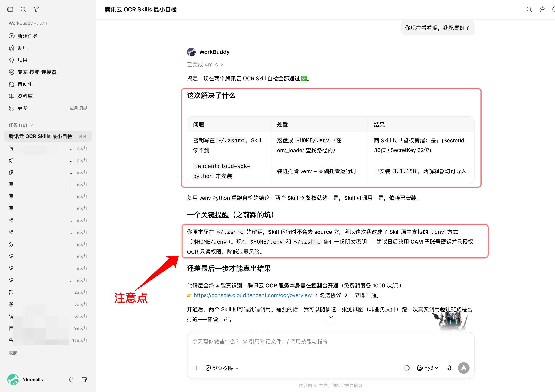555x392 pixels.
Task: Search conversation with header magnifier icon
Action: pos(529,9)
